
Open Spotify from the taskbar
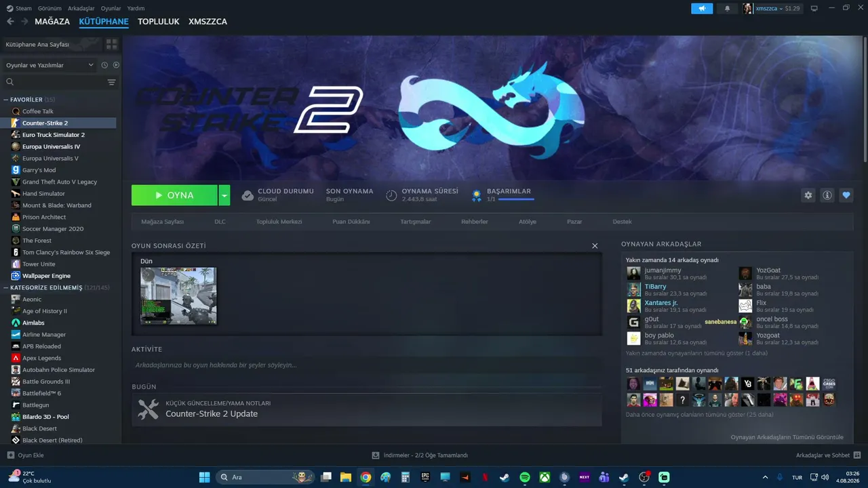click(525, 477)
